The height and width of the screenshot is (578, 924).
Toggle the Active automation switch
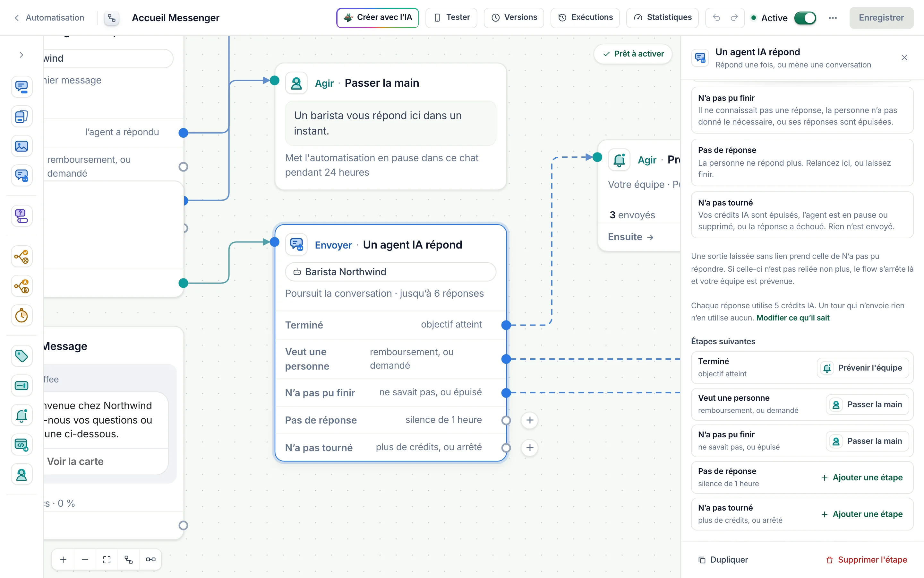805,18
